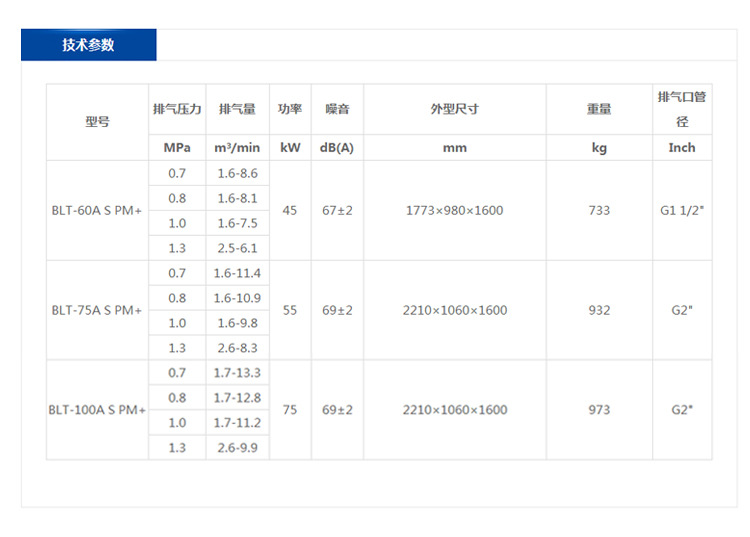Click 69±2 noise in BLT-75A row
The image size is (750, 537).
coord(337,310)
